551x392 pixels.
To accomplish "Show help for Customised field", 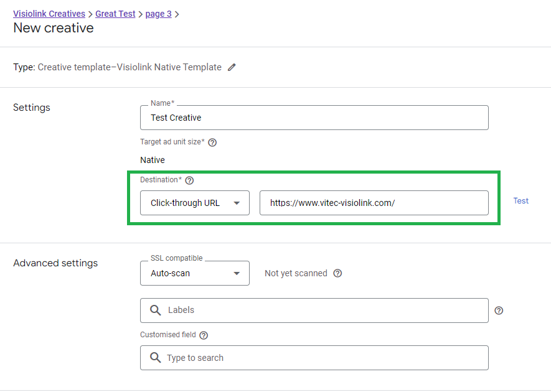I will pos(204,335).
